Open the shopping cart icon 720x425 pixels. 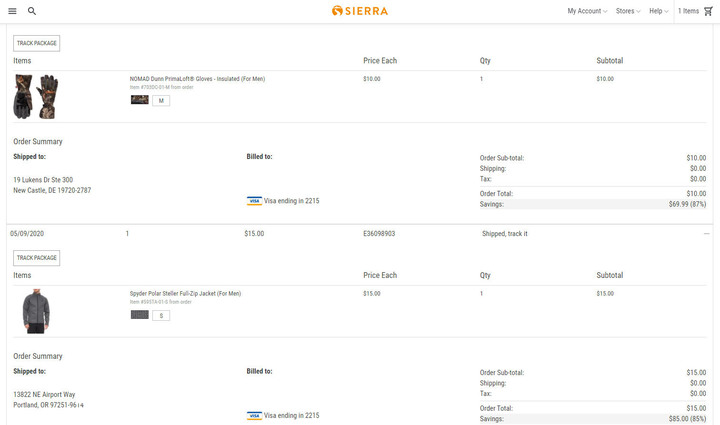point(708,11)
